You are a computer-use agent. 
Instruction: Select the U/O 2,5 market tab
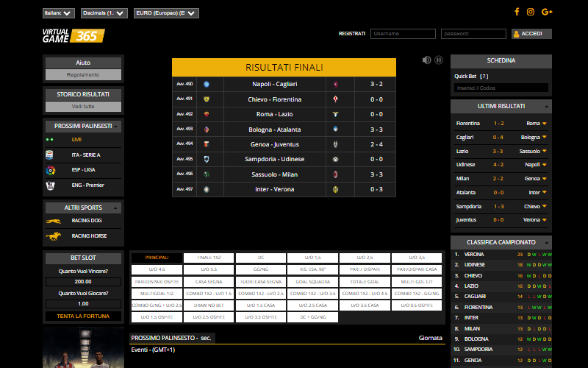(x=365, y=258)
